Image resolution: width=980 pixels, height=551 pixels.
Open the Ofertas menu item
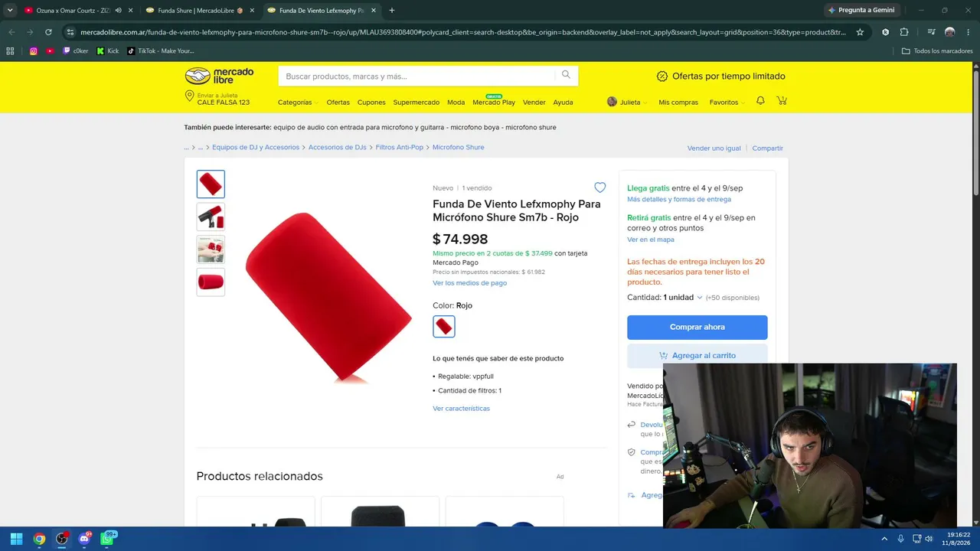(338, 103)
